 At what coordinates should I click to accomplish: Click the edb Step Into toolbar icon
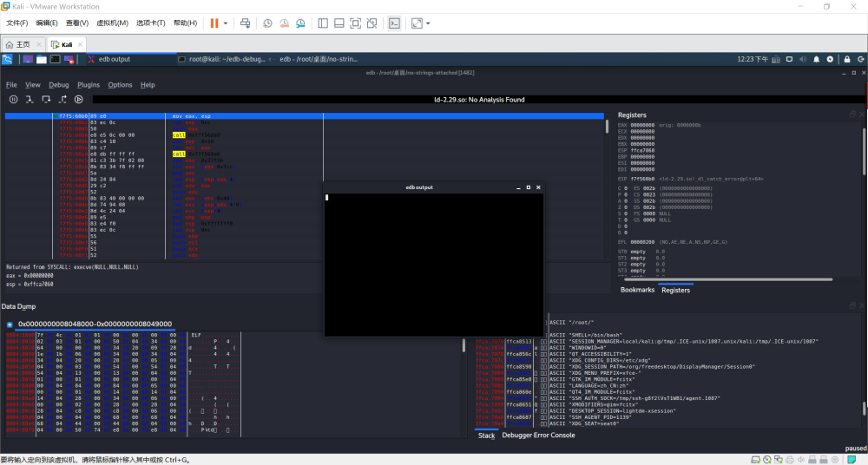30,100
